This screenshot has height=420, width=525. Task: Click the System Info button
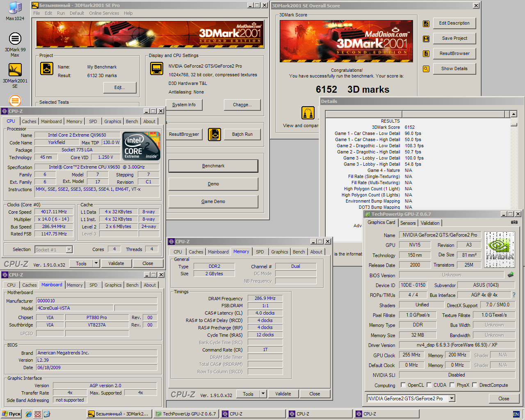point(184,105)
